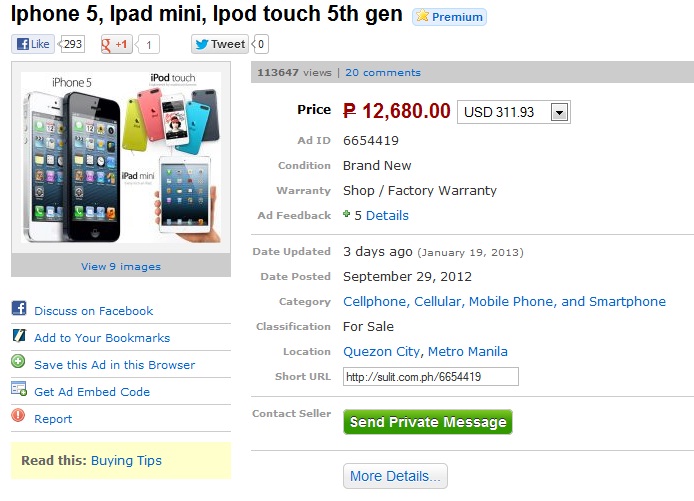Click the Twitter Tweet button
Screen dimensions: 694x501
[220, 44]
